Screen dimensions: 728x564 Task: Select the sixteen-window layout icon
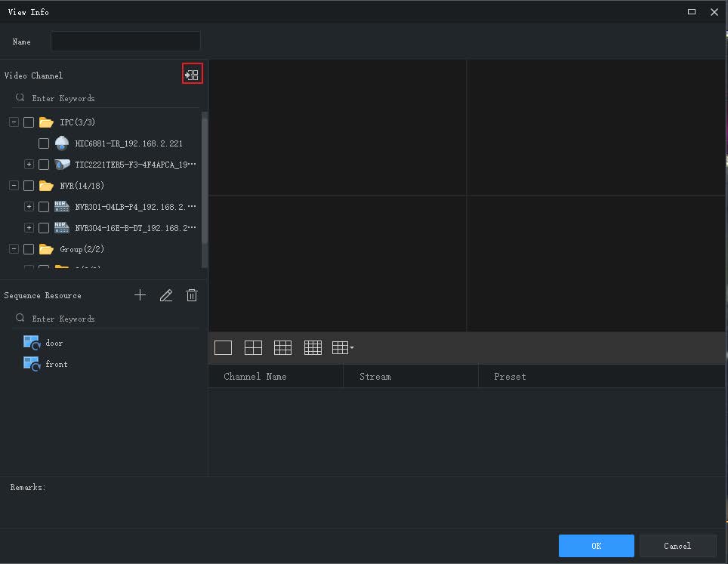313,347
